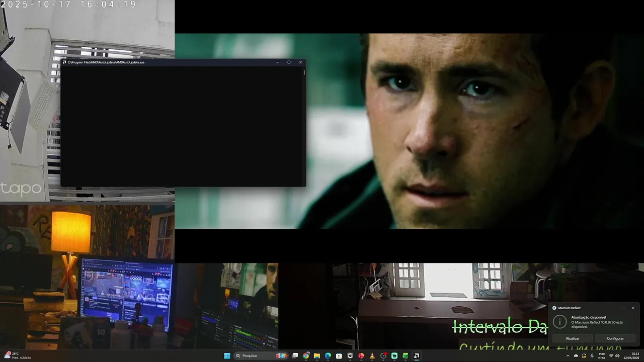
Task: Click the AMDAutoUpdate.exe title path text
Action: click(106, 62)
